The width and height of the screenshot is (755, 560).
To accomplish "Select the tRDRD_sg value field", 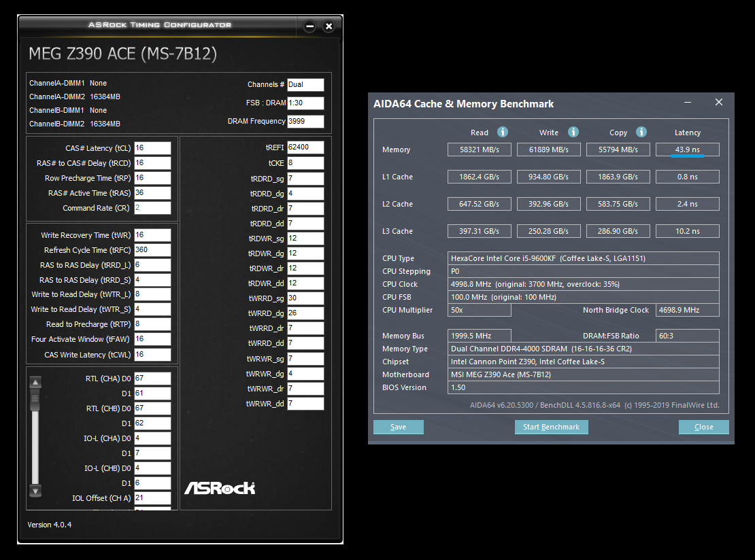I will pos(305,179).
